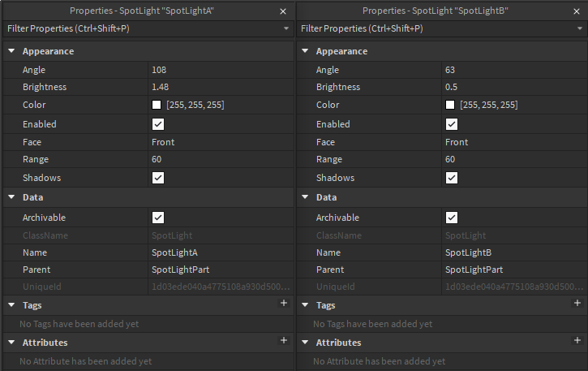Collapse Tags section in SpotLightA panel

[11, 305]
